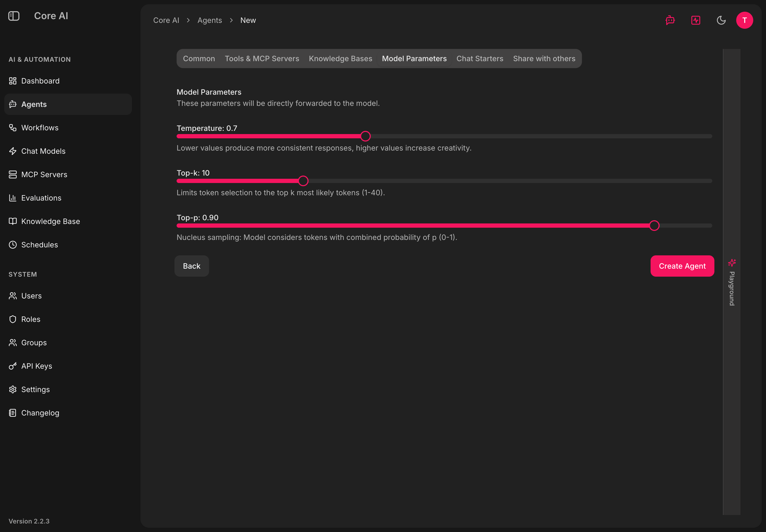Switch to the Chat Starters tab
Viewport: 766px width, 532px height.
[480, 59]
